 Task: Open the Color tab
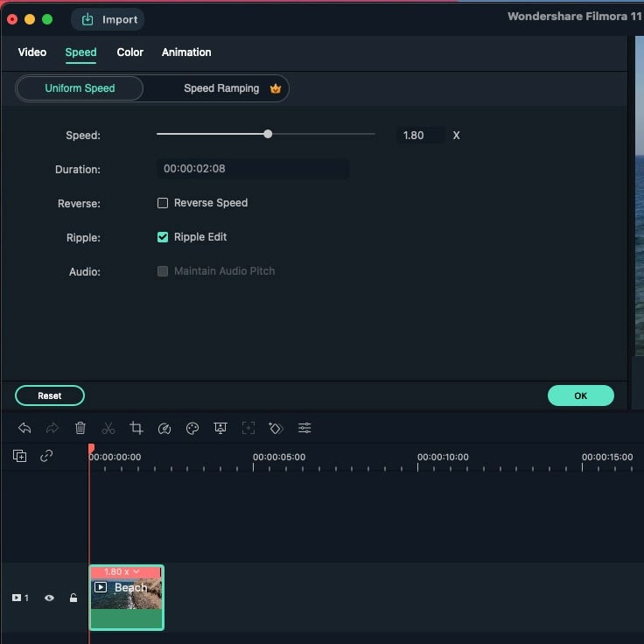click(x=129, y=52)
